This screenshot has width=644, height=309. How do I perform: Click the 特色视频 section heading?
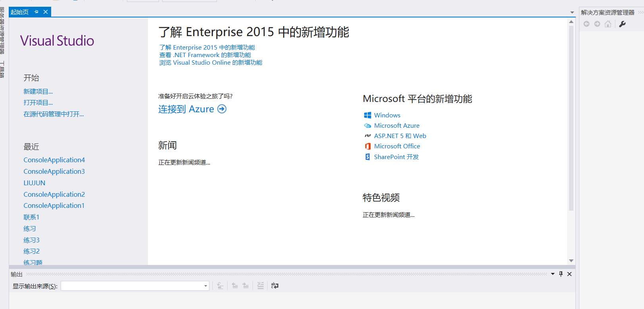click(x=381, y=198)
